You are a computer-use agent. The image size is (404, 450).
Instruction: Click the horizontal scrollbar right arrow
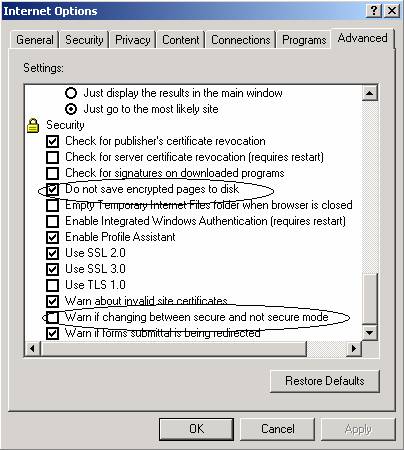[x=354, y=349]
